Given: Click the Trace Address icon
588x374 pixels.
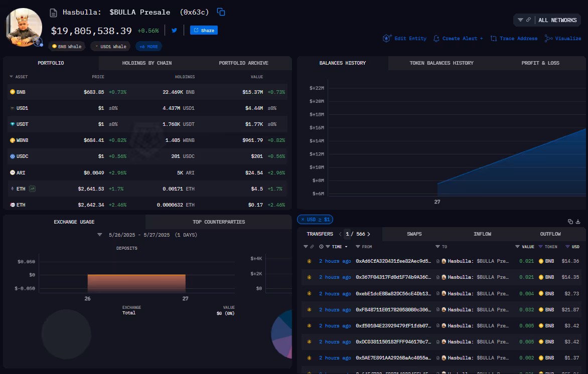Looking at the screenshot, I should click(x=494, y=38).
